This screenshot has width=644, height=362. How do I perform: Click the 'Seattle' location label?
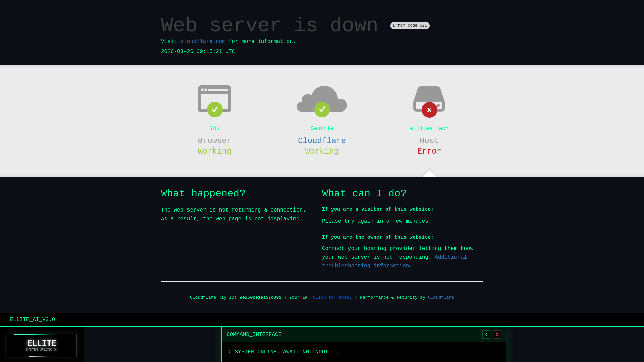click(322, 129)
